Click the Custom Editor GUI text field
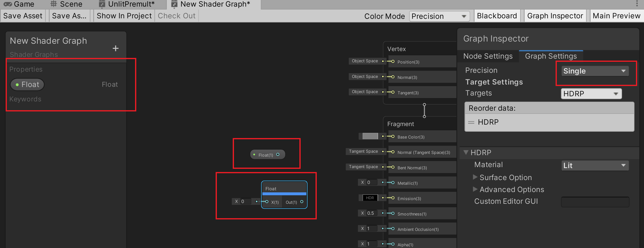 pos(595,202)
